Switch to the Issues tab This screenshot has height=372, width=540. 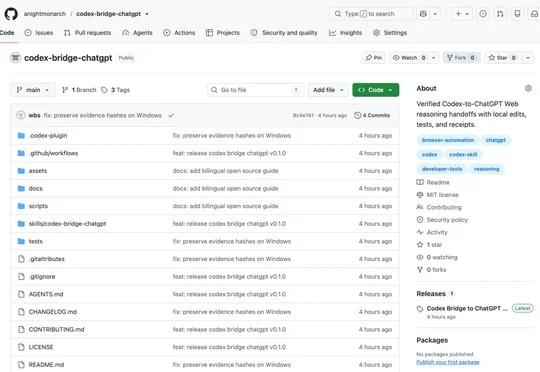[39, 33]
